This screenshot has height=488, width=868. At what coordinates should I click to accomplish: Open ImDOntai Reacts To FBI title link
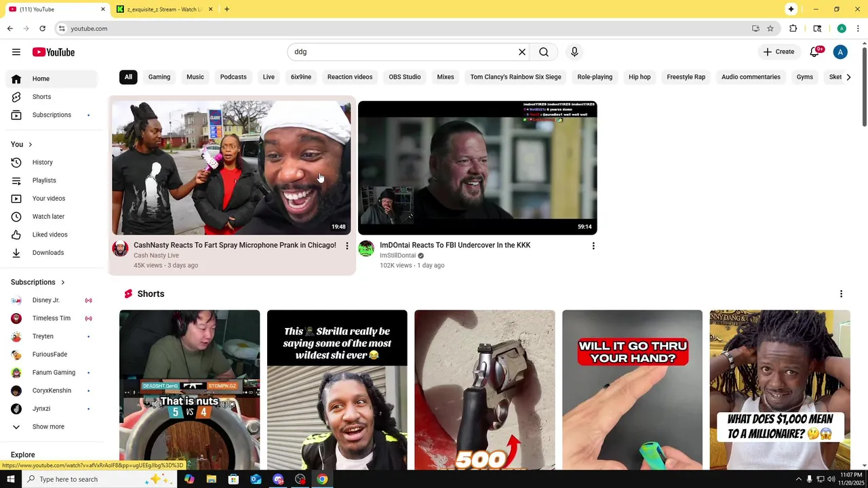455,245
